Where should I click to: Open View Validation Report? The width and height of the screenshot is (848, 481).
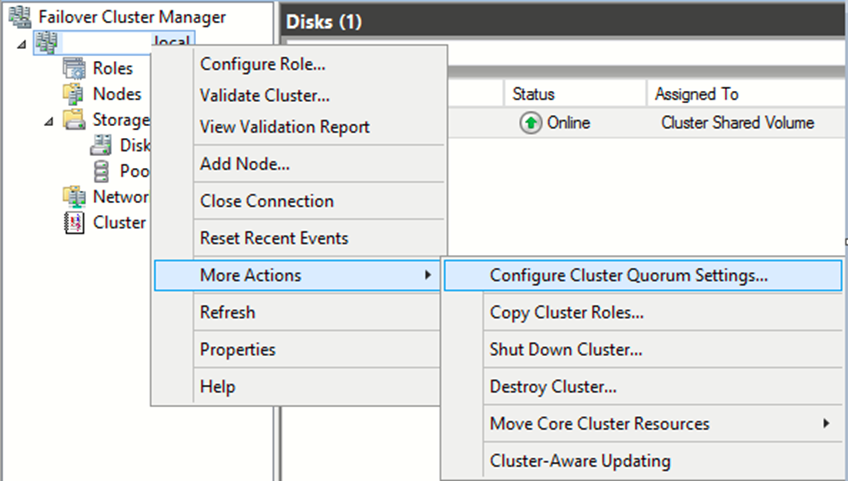click(284, 127)
